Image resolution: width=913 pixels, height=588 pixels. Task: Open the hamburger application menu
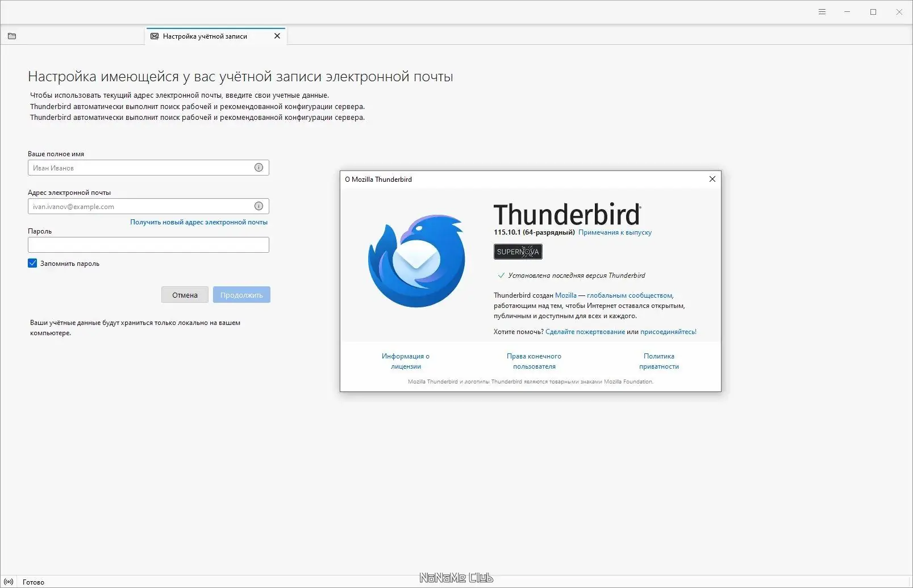click(x=822, y=12)
